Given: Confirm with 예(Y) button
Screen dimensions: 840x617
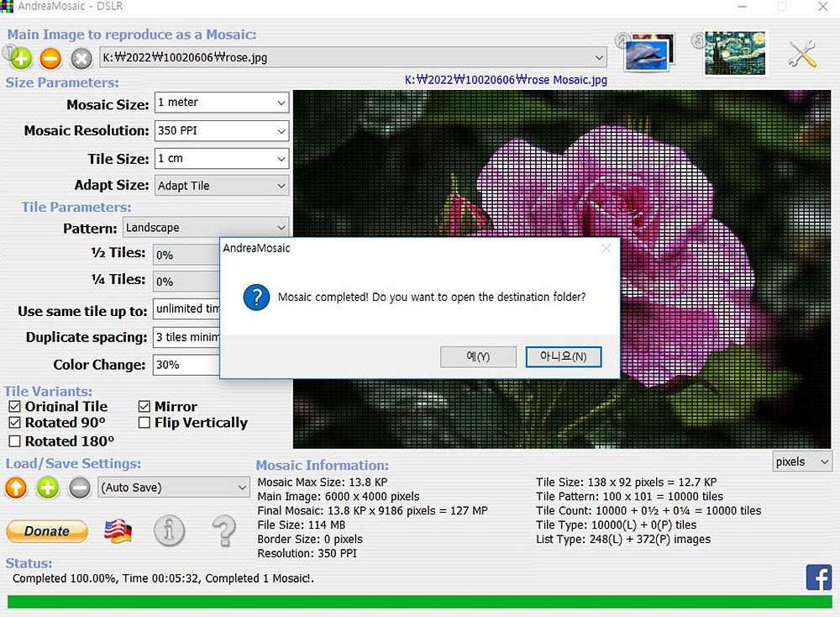Looking at the screenshot, I should pyautogui.click(x=478, y=356).
